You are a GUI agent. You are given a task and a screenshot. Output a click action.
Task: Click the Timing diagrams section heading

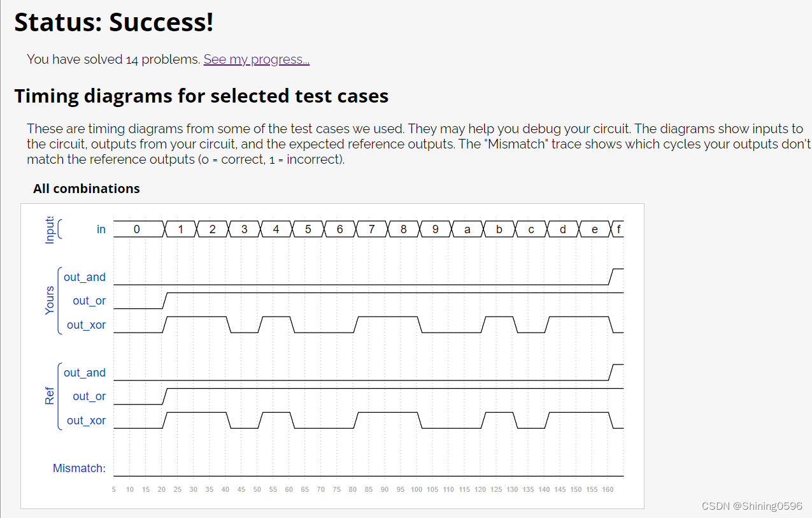201,96
